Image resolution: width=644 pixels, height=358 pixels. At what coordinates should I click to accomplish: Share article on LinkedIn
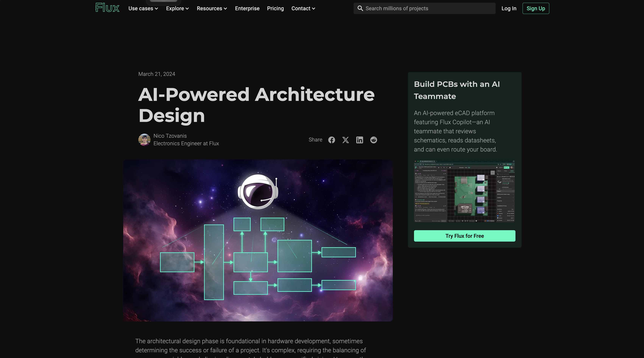click(x=359, y=140)
